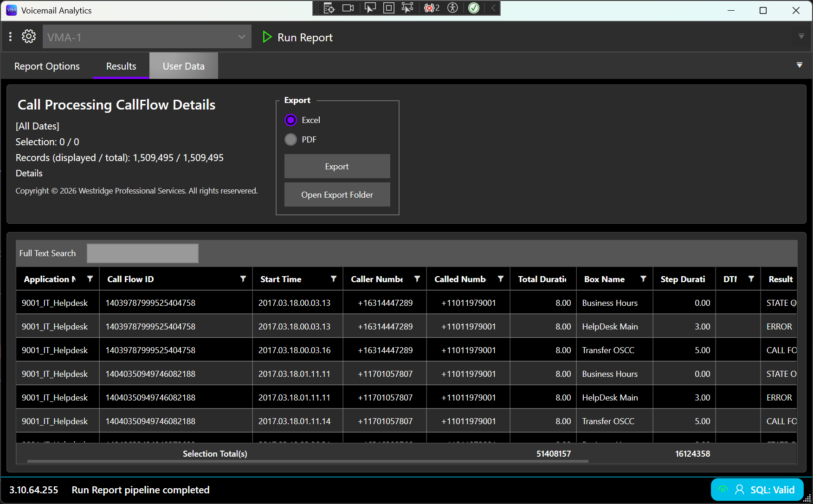Open toolbar overflow arrow right of Run Report
813x504 pixels.
tap(801, 36)
